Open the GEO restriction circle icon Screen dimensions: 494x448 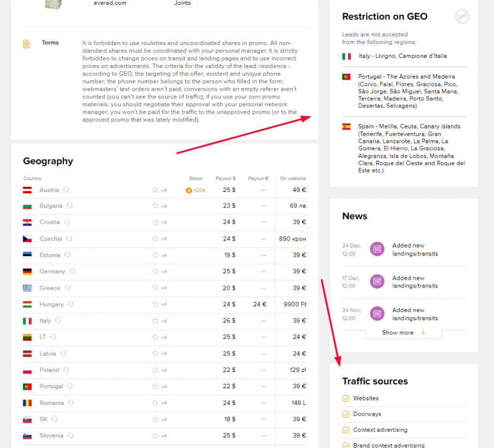pos(462,16)
